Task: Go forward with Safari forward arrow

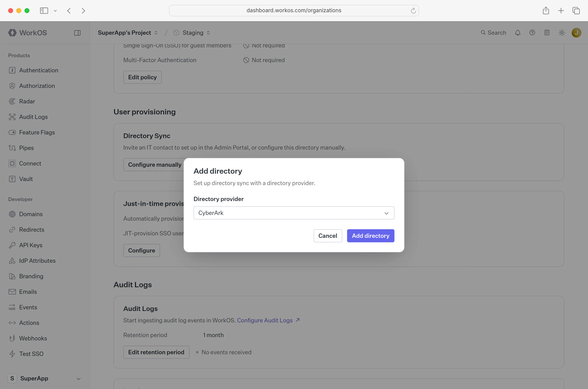Action: 84,11
